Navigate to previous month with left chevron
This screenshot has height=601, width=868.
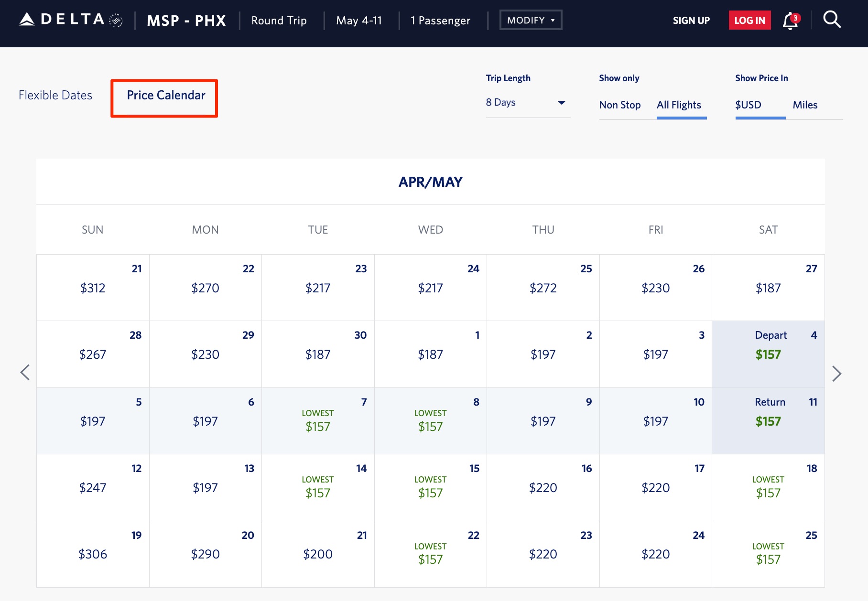pos(25,373)
